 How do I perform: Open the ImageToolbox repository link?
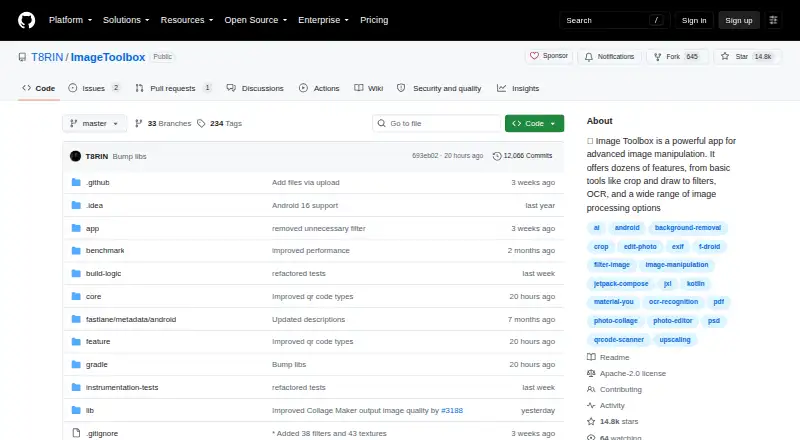pyautogui.click(x=108, y=57)
